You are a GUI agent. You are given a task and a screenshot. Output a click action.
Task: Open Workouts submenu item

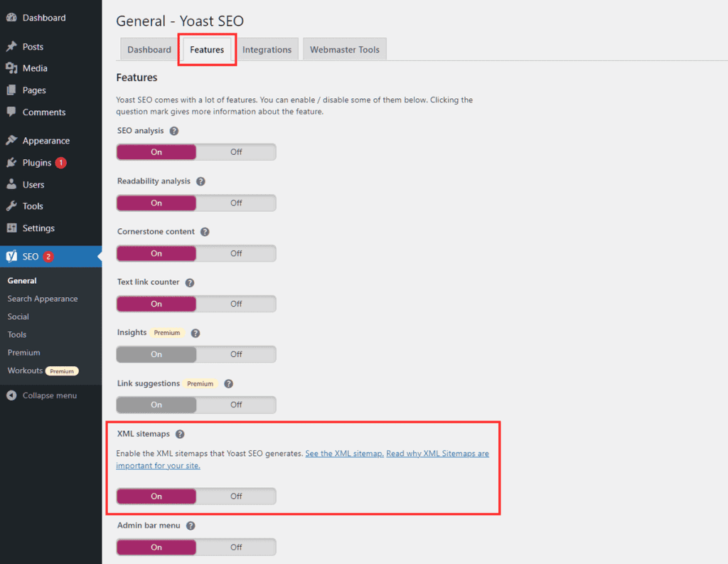[x=25, y=371]
